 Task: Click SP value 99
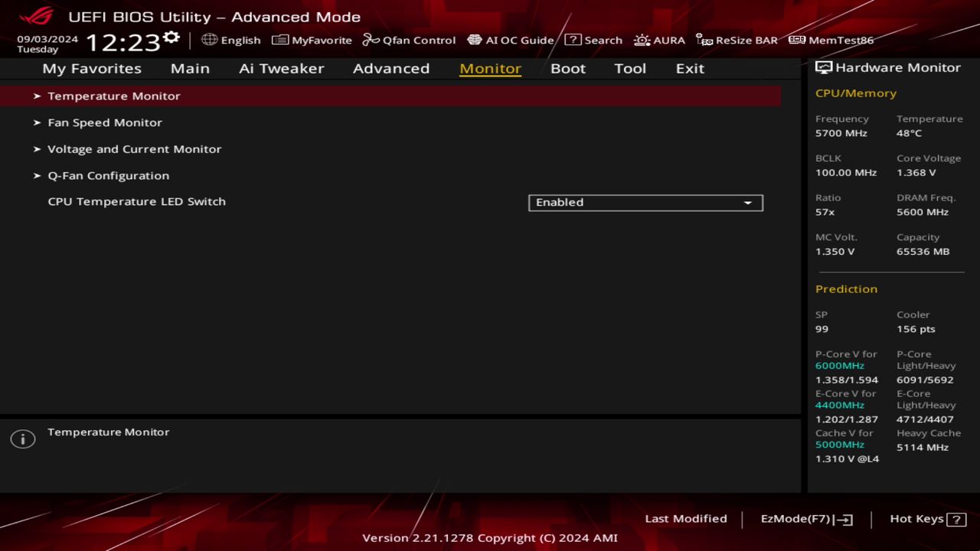point(822,329)
